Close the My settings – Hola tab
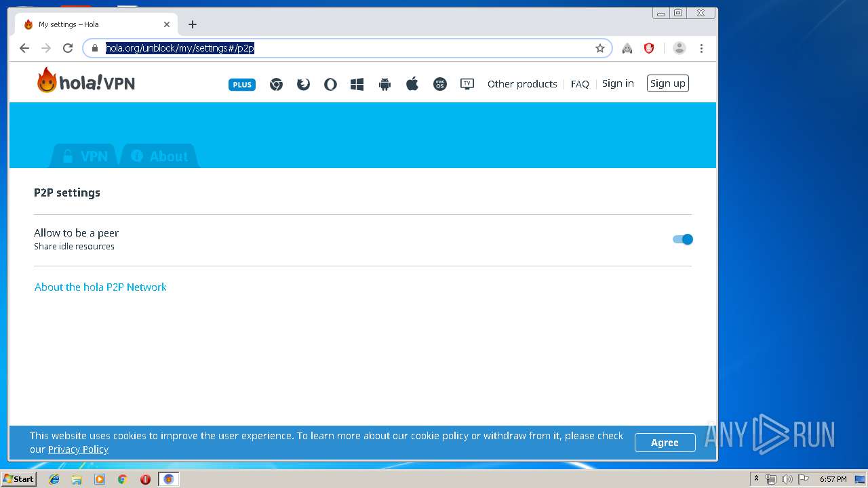 pyautogui.click(x=167, y=24)
